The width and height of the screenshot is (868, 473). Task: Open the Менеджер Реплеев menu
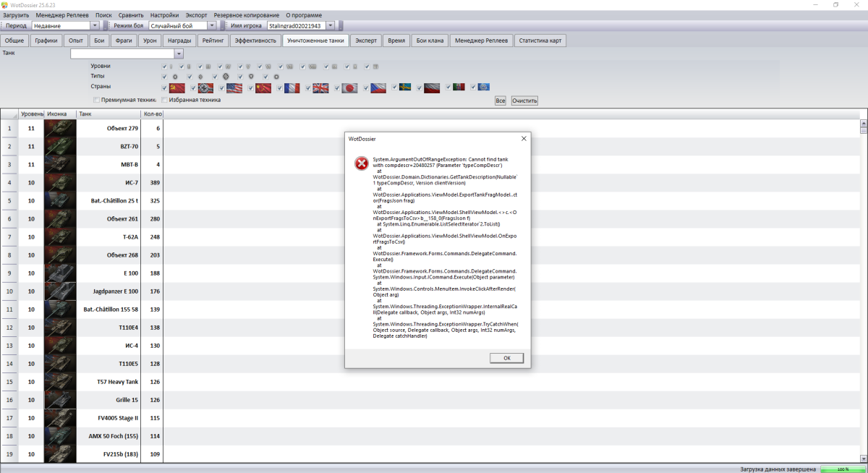point(62,14)
